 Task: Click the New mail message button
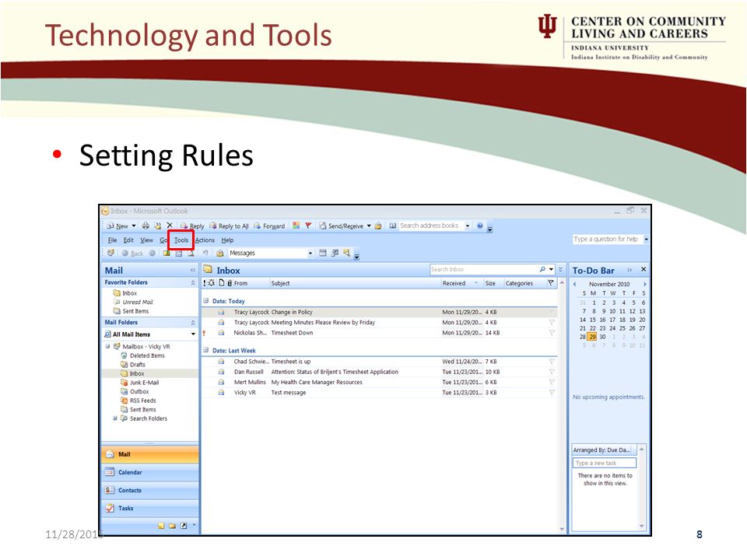[x=117, y=226]
